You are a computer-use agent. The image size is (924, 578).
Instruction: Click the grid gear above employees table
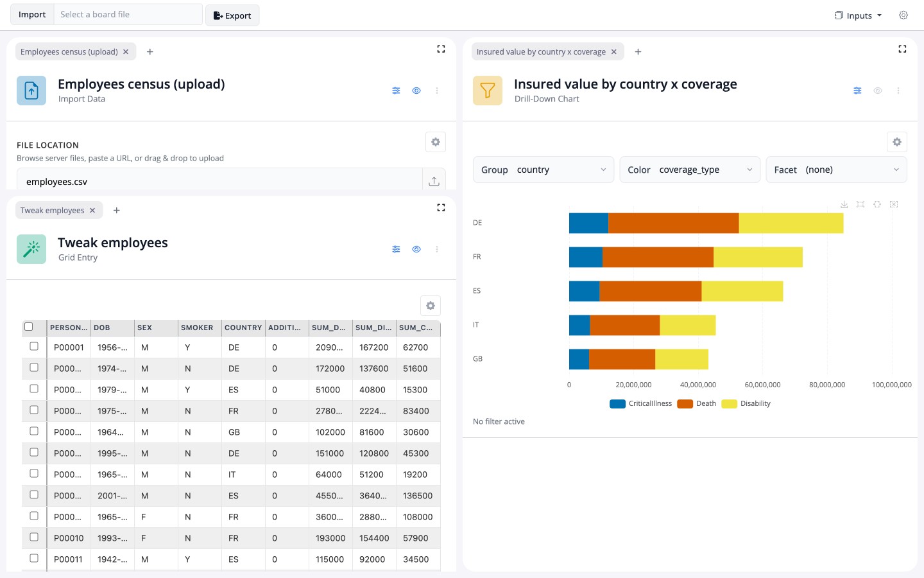pos(431,306)
